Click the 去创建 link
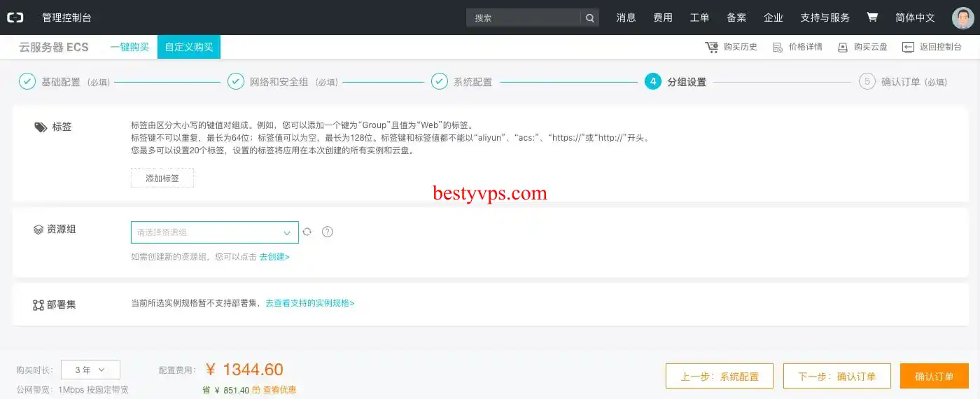 click(x=274, y=257)
